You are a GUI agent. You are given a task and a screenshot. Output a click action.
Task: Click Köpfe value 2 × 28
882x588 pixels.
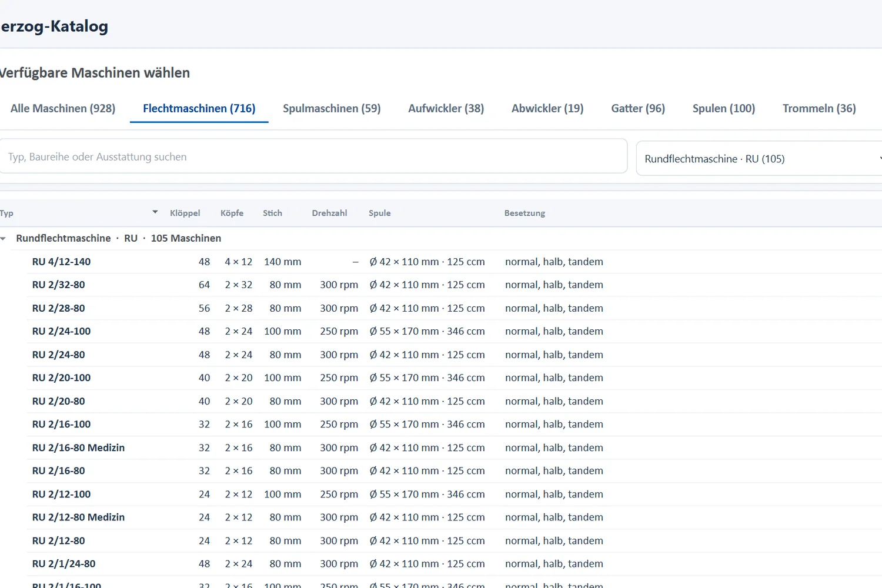click(x=239, y=308)
